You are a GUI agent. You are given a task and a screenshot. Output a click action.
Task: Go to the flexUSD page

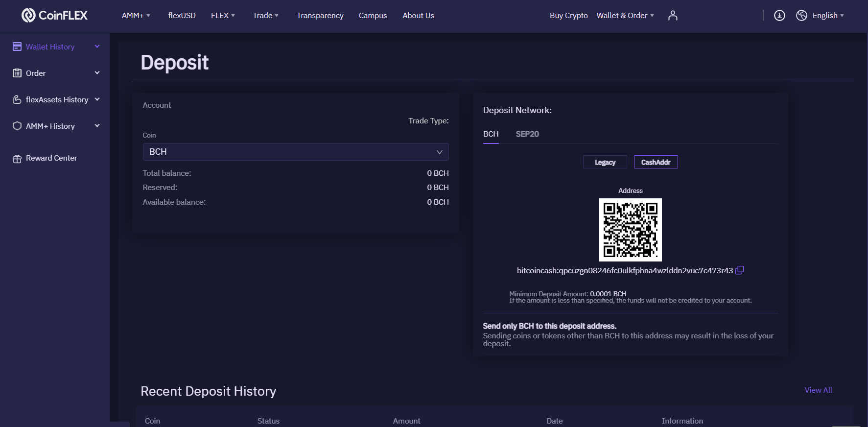(x=182, y=16)
